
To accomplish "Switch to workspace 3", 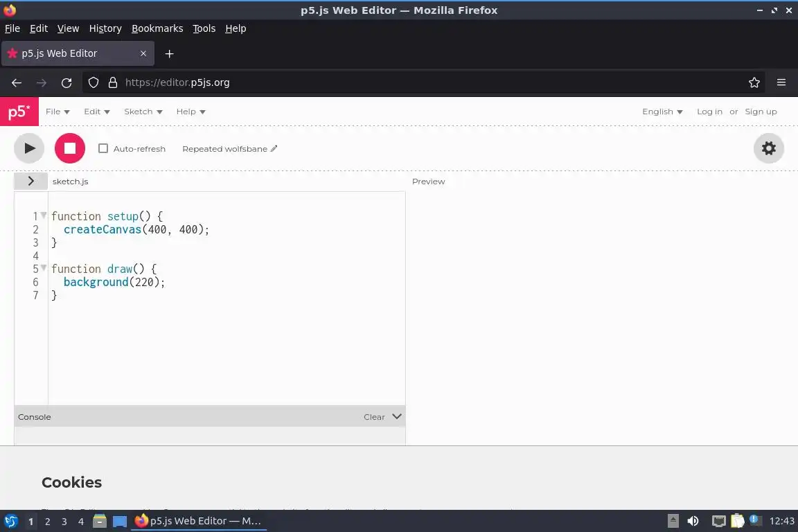I will [x=64, y=522].
